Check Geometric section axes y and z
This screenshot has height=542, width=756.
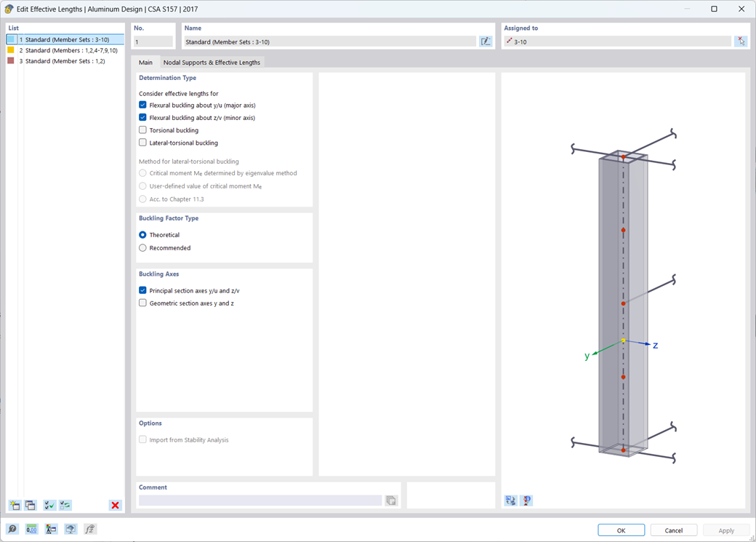(142, 303)
